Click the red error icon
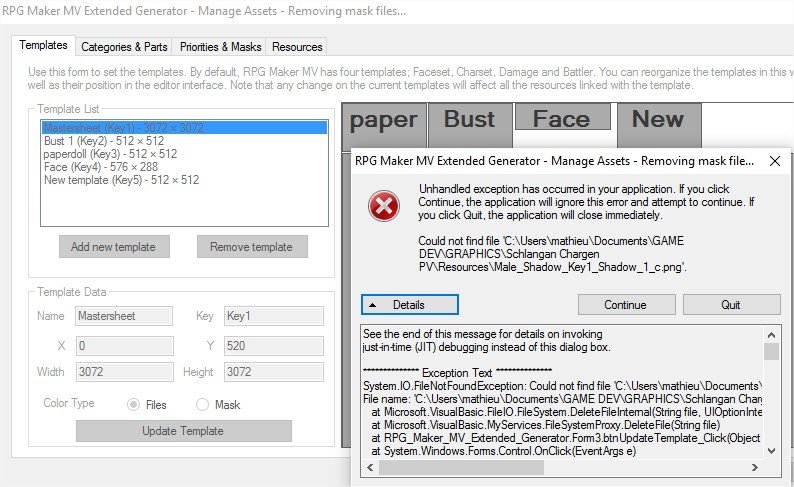The height and width of the screenshot is (487, 794). (x=383, y=206)
